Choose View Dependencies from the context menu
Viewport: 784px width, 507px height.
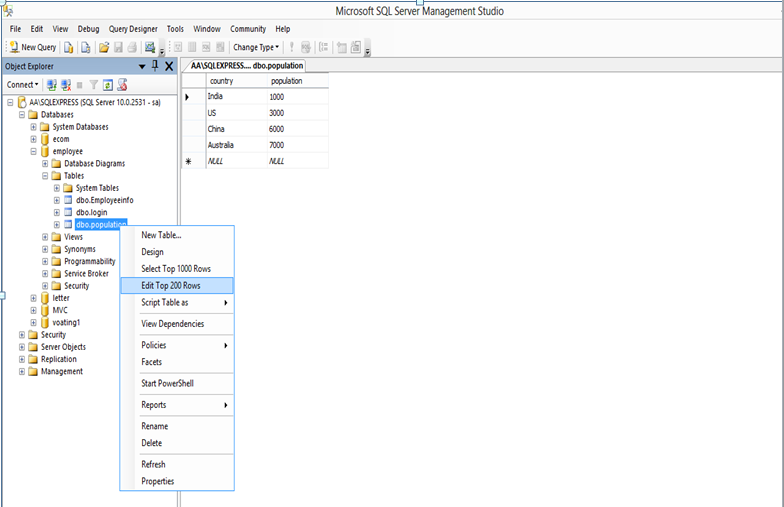coord(177,324)
